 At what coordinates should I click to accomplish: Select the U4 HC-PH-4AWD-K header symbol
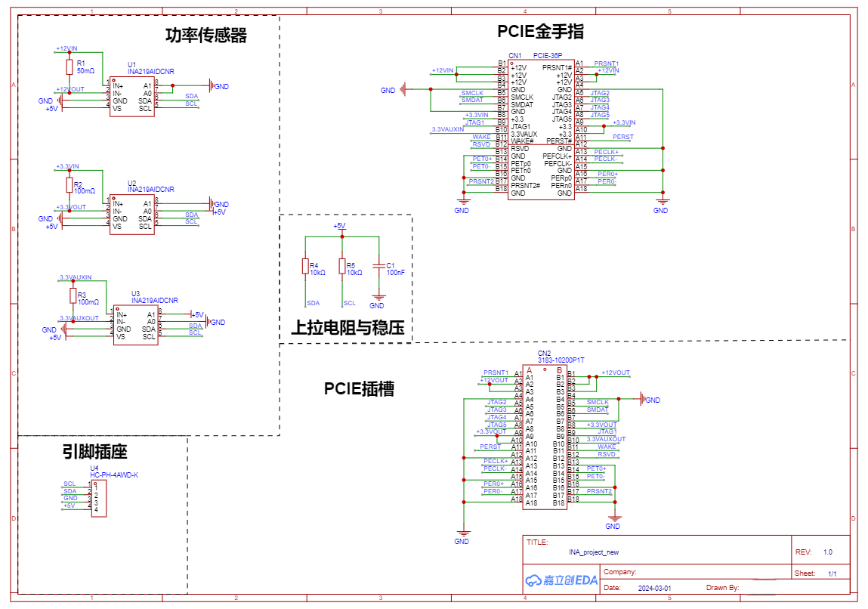click(98, 498)
